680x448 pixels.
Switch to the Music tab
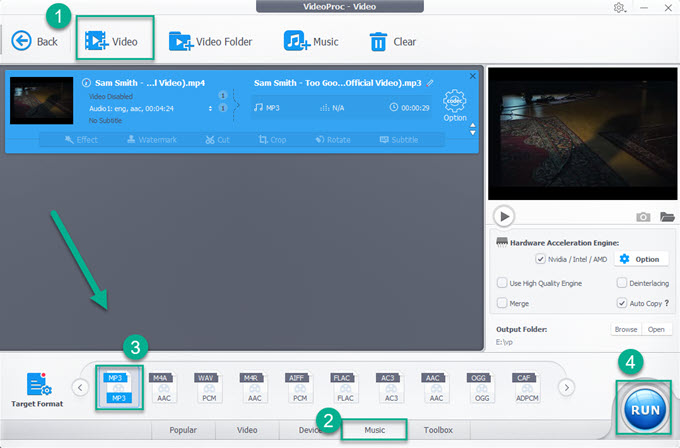coord(374,430)
